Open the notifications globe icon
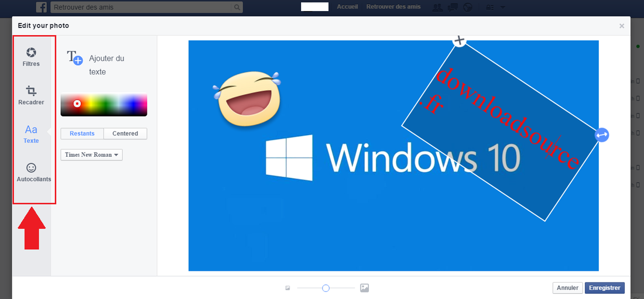This screenshot has width=644, height=299. (x=467, y=7)
